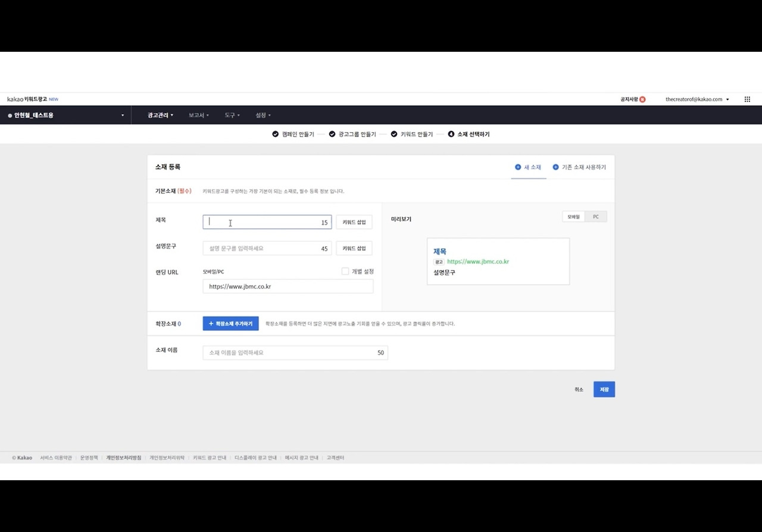This screenshot has height=532, width=762.
Task: Switch preview to PC
Action: [596, 217]
